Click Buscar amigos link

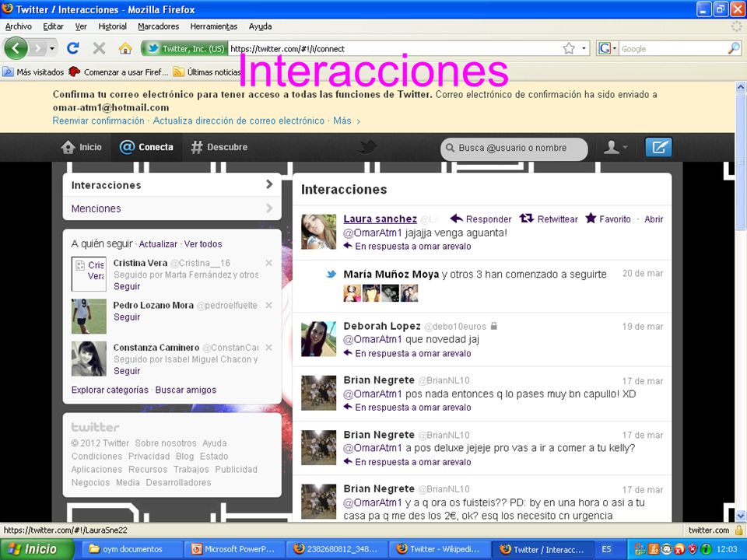pos(186,390)
